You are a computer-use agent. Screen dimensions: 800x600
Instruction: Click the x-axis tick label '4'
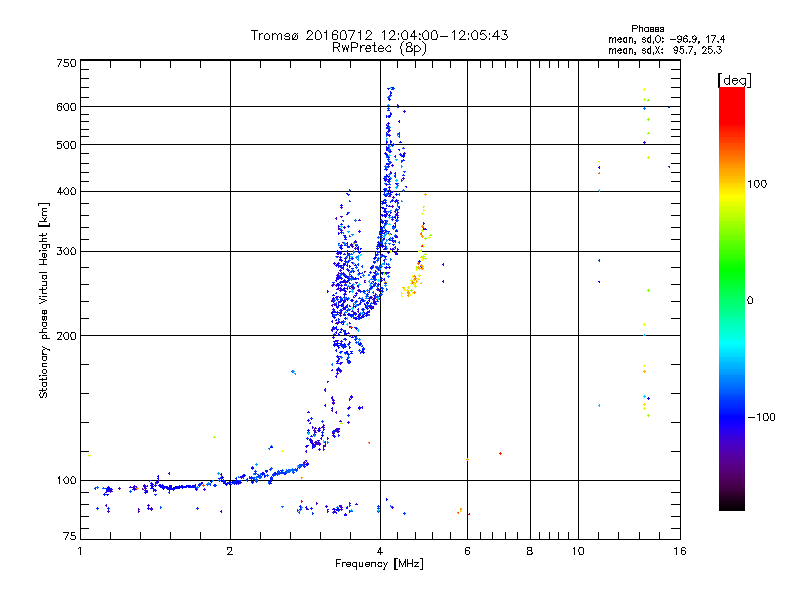[380, 551]
